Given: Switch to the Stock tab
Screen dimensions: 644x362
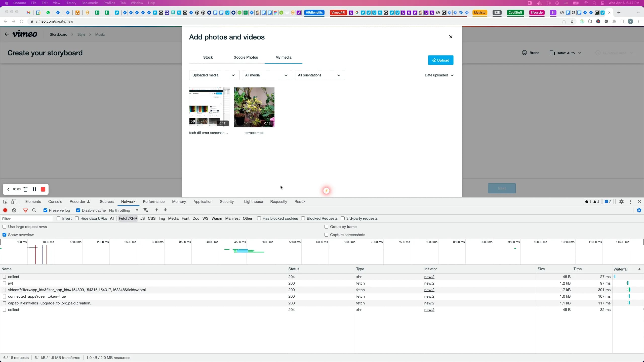Looking at the screenshot, I should (208, 57).
